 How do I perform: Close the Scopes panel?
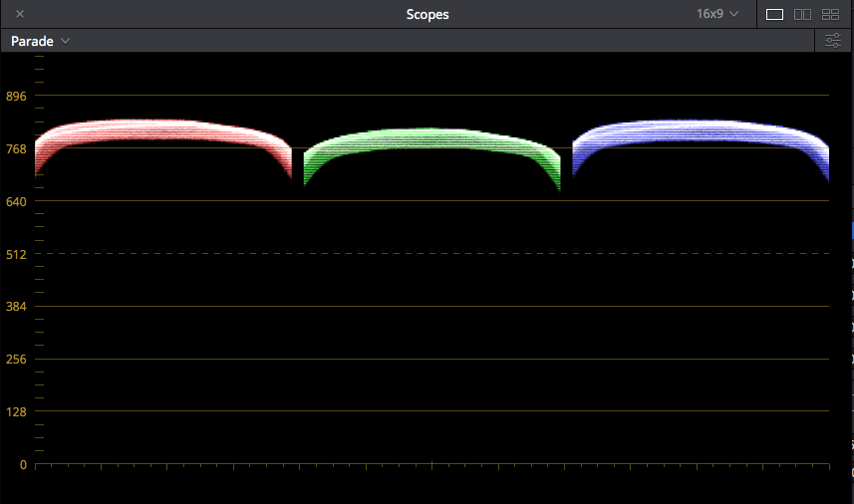20,14
